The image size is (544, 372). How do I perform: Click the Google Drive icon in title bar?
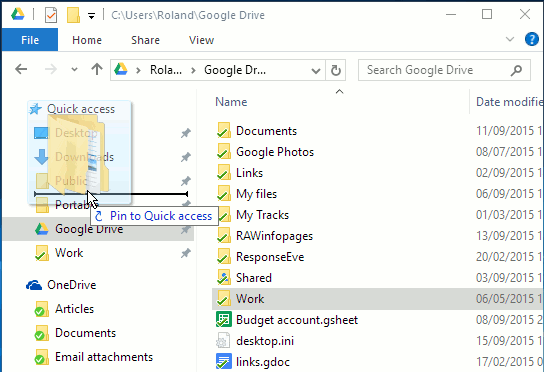coord(18,15)
